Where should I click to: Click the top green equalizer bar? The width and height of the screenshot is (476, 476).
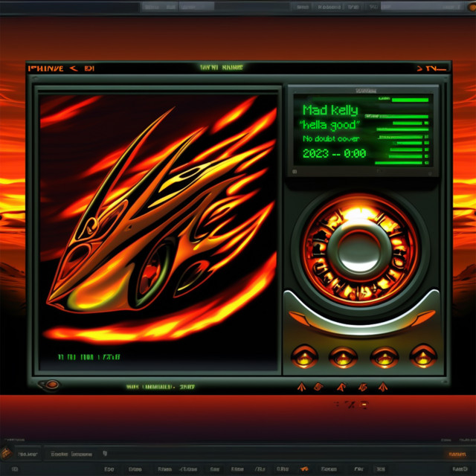(409, 99)
